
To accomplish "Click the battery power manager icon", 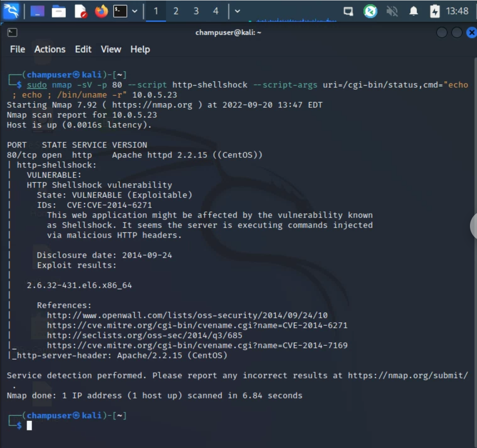I will (x=435, y=11).
